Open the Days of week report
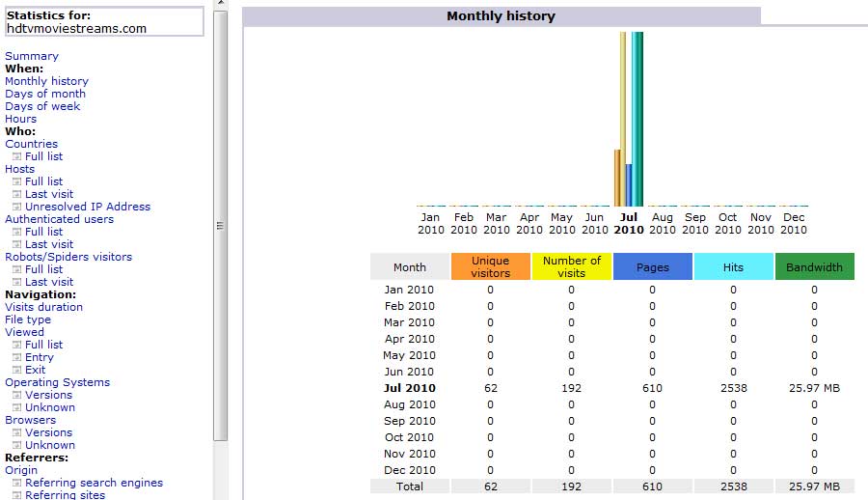The height and width of the screenshot is (500, 868). point(42,106)
